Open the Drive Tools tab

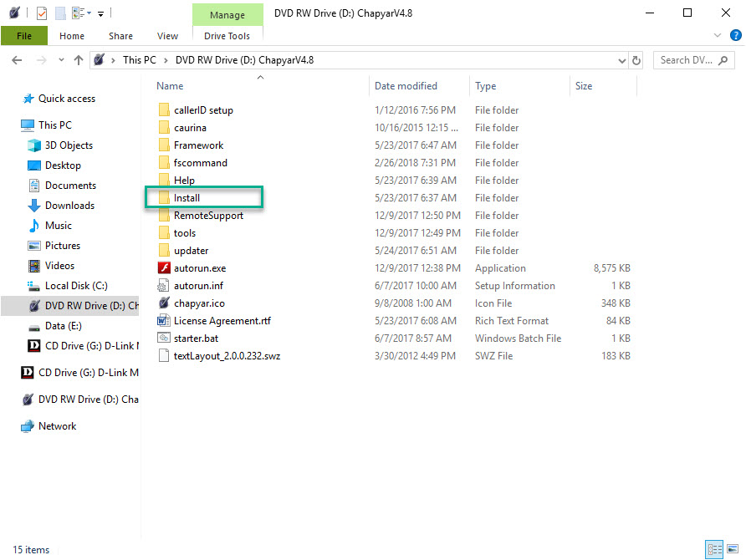pos(227,36)
